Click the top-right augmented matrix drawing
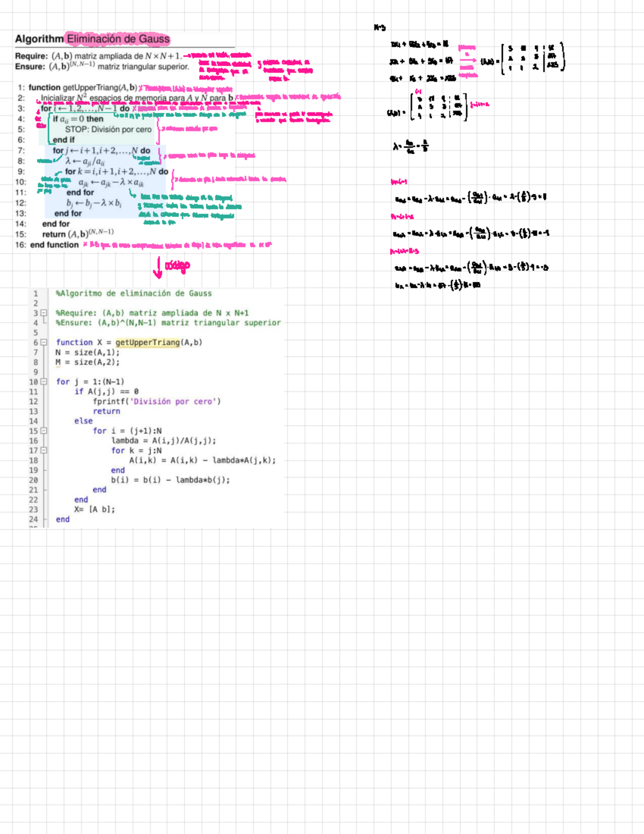The height and width of the screenshot is (834, 644). click(533, 58)
